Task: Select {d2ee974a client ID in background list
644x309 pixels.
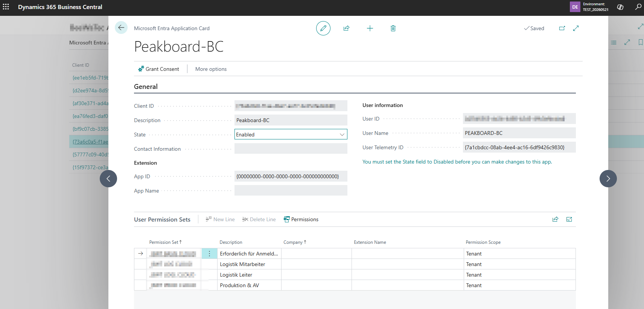Action: pyautogui.click(x=90, y=90)
